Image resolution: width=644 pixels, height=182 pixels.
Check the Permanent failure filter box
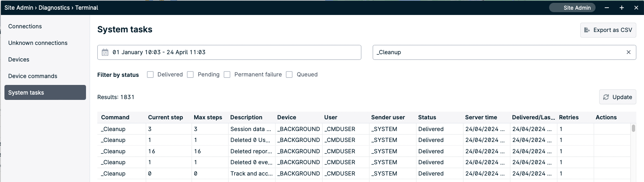tap(227, 74)
